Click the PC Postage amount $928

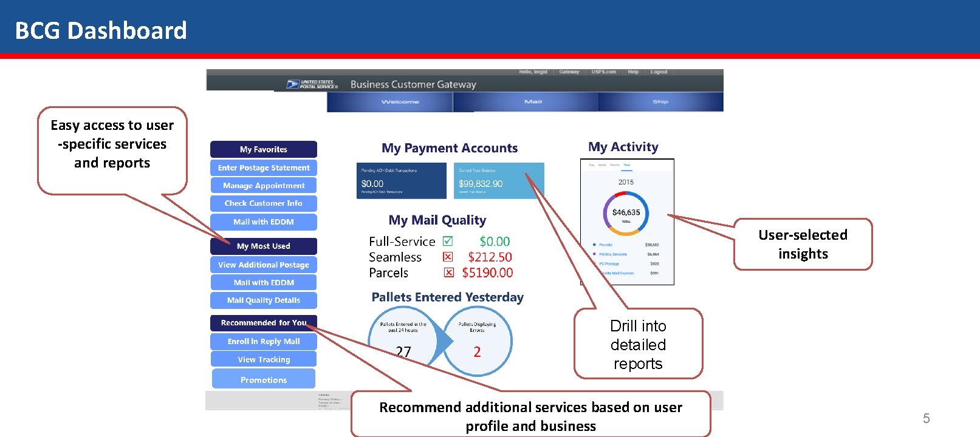point(654,264)
